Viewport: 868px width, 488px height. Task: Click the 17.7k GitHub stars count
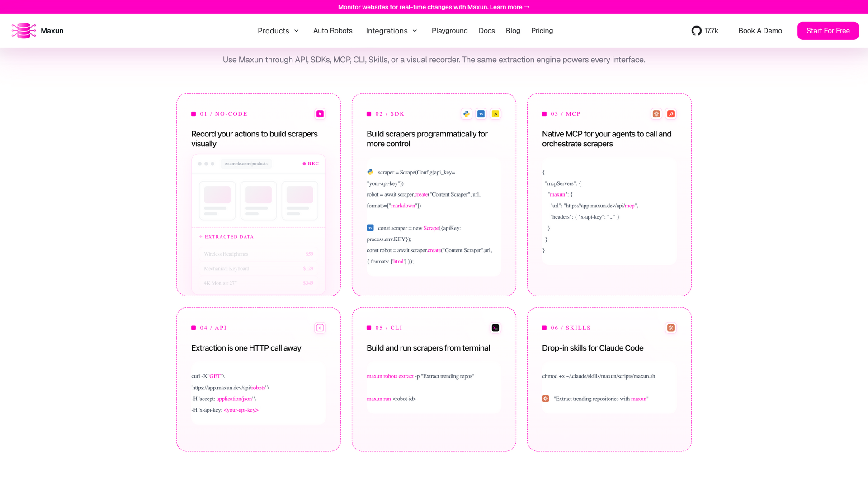(x=711, y=31)
